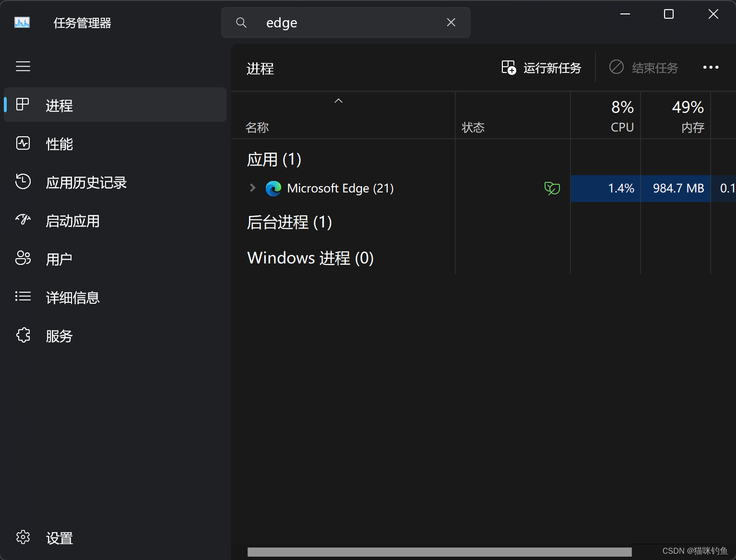Screen dimensions: 736x560
Task: Click the green leaf efficiency mode icon
Action: click(552, 188)
